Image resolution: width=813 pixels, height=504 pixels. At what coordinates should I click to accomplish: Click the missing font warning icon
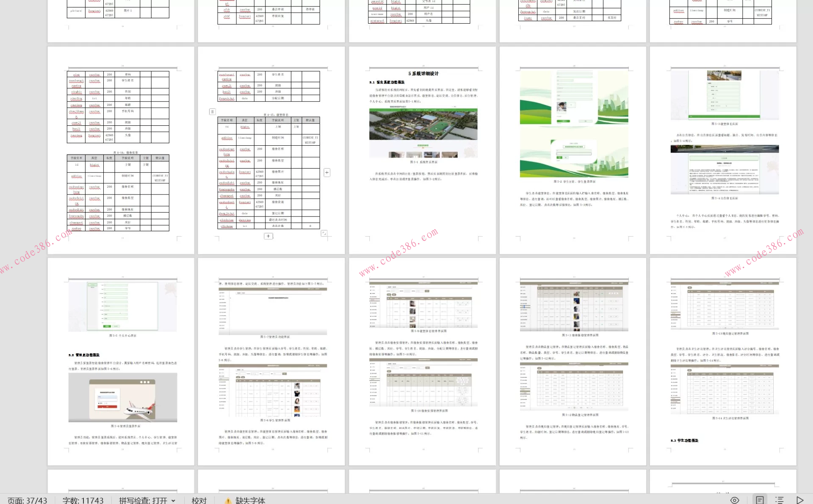(228, 501)
